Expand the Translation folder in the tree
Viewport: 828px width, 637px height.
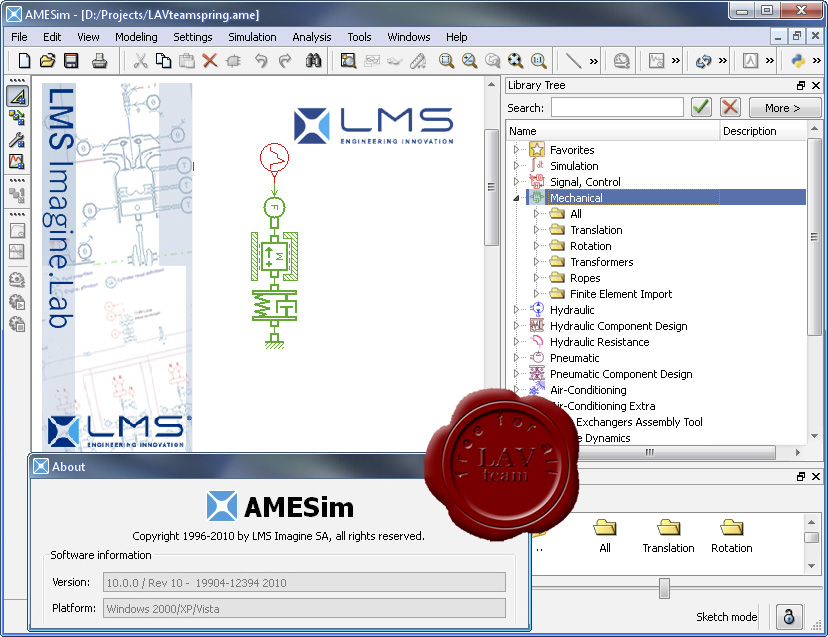click(x=537, y=230)
